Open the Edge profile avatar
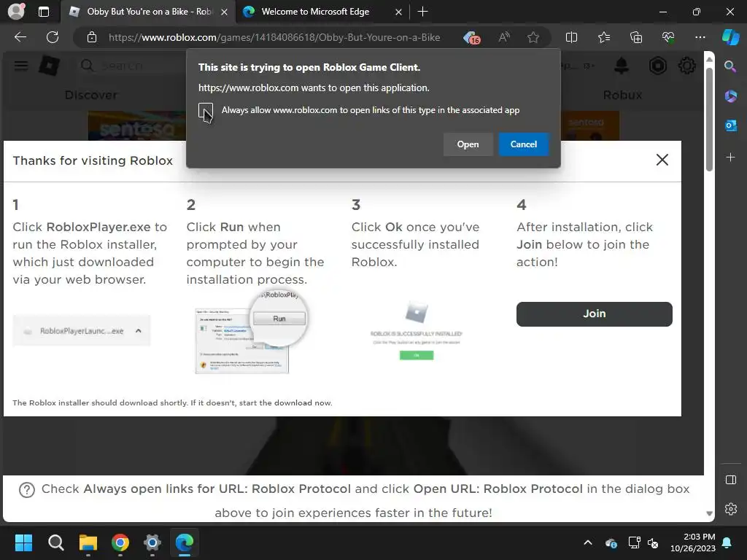The height and width of the screenshot is (560, 747). (x=16, y=12)
